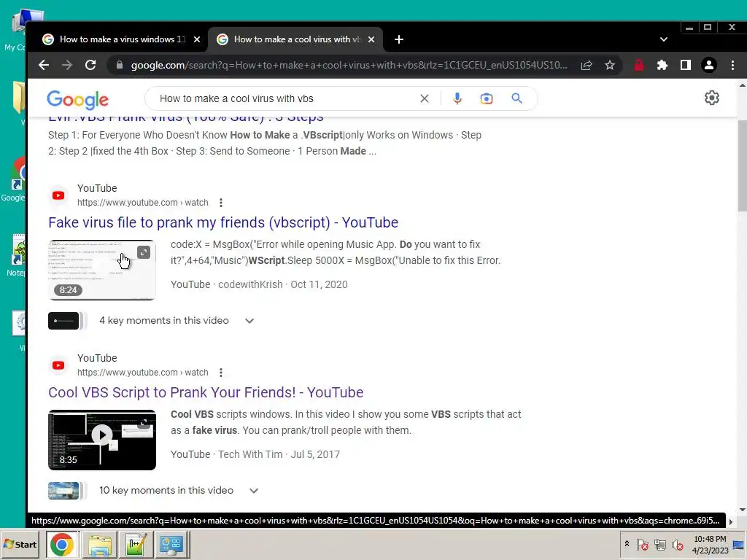Play the 8:24 video thumbnail
The height and width of the screenshot is (560, 747).
click(x=102, y=271)
